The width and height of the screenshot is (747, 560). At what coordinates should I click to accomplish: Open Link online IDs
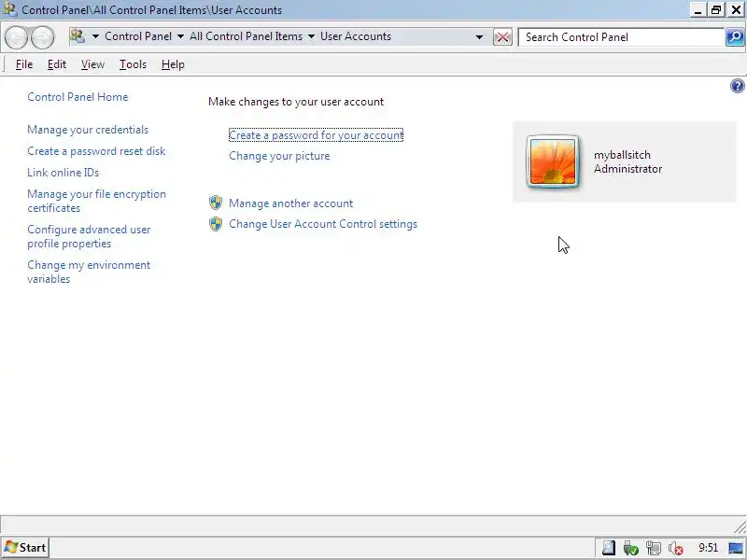(63, 173)
